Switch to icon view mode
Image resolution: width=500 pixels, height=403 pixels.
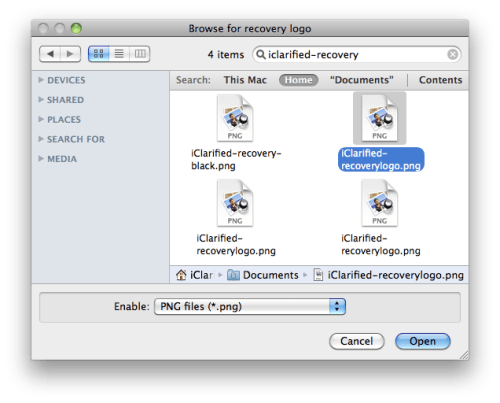click(99, 54)
